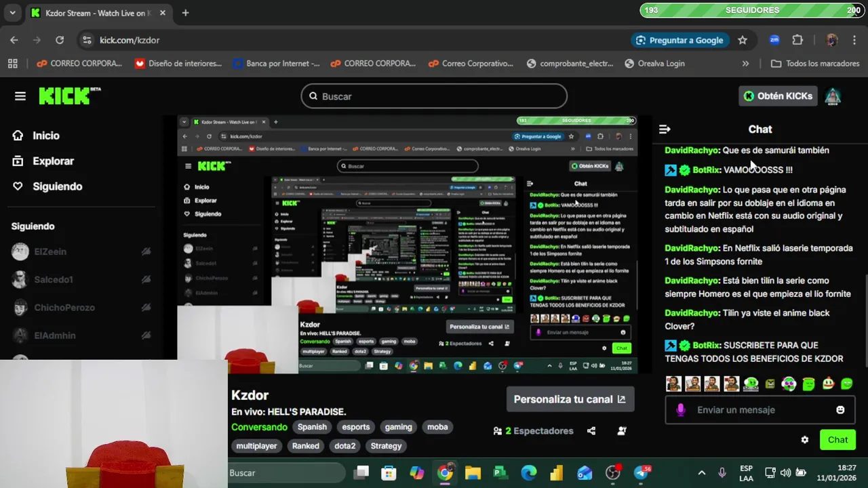
Task: Open the emoji picker in chat box
Action: click(840, 410)
